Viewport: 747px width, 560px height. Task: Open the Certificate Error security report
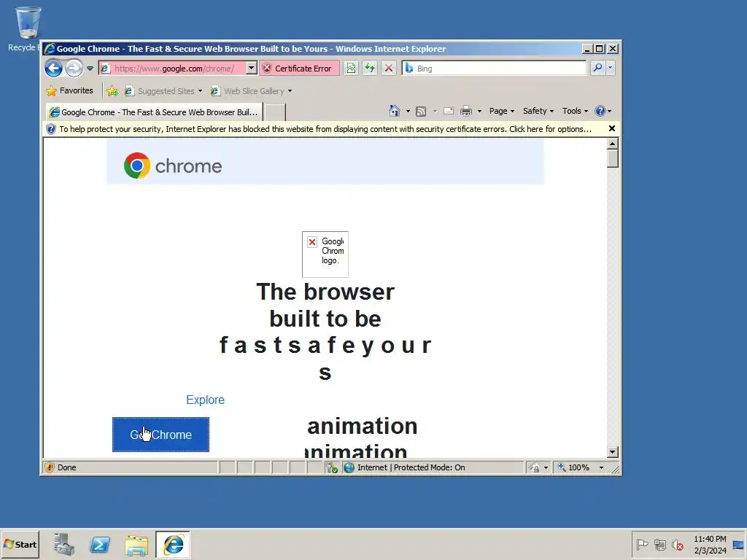[x=299, y=68]
